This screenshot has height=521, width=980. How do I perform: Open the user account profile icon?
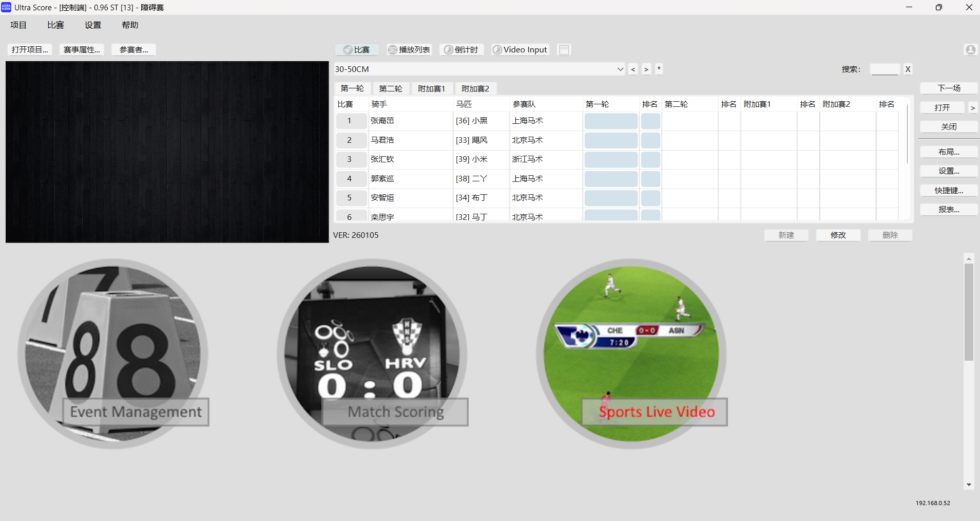tap(970, 50)
